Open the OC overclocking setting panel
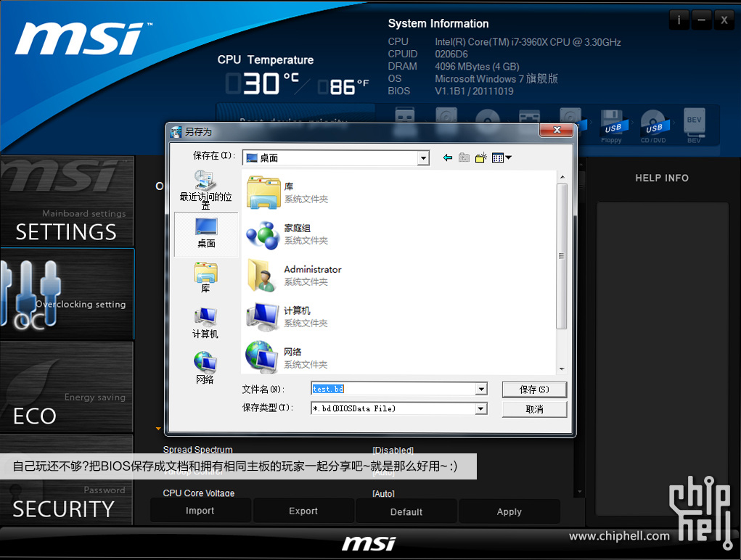Image resolution: width=741 pixels, height=560 pixels. [67, 294]
